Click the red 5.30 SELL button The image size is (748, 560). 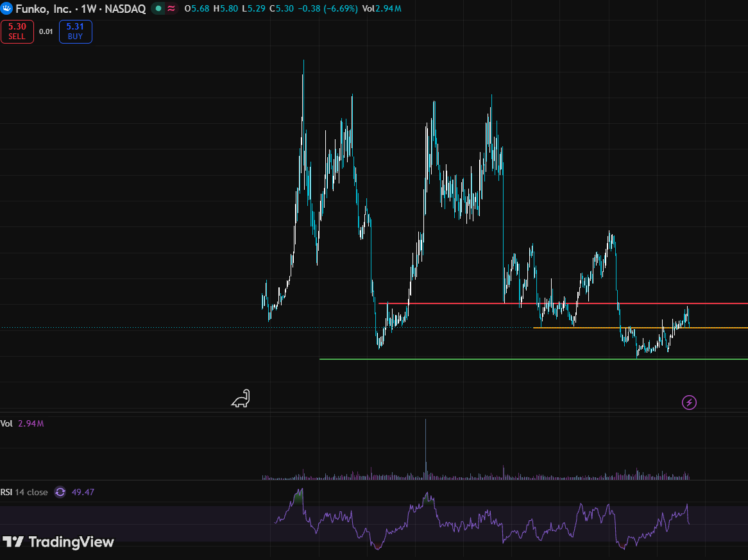(17, 31)
